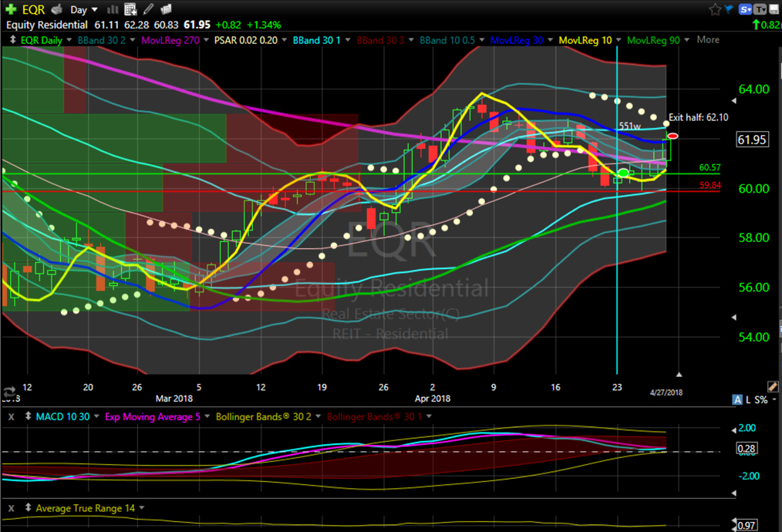
Task: Click the blue flag icon
Action: click(x=729, y=8)
